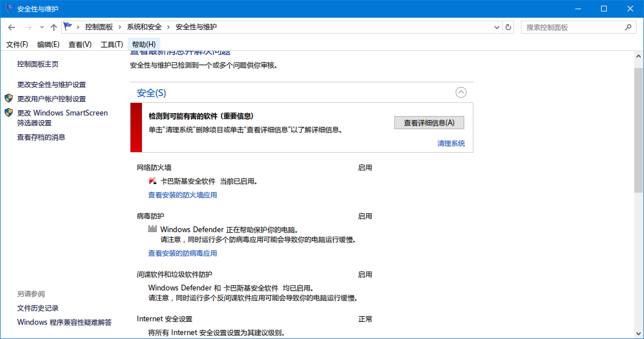Click the refresh icon beside address bar

click(508, 27)
